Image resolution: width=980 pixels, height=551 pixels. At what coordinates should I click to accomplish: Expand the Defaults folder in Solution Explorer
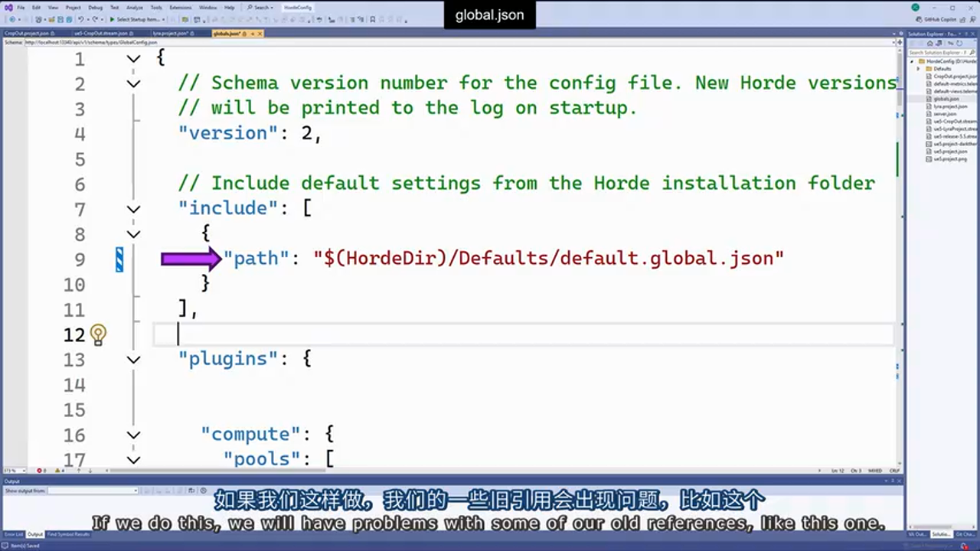coord(918,68)
